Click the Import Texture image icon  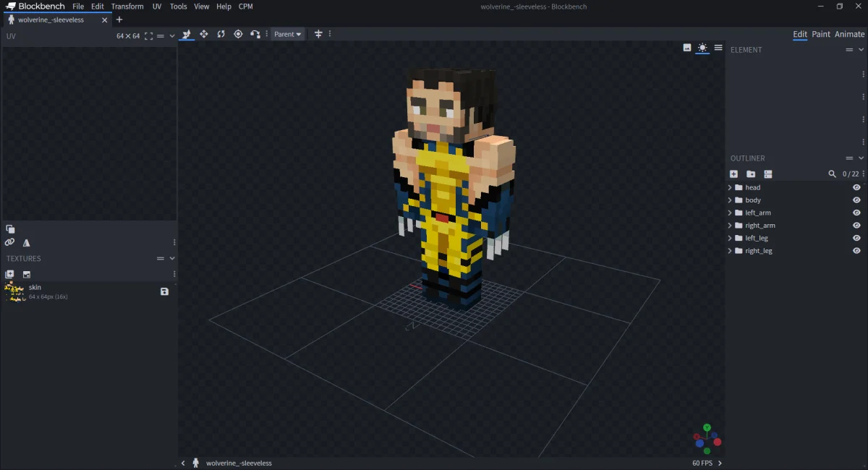[x=27, y=274]
